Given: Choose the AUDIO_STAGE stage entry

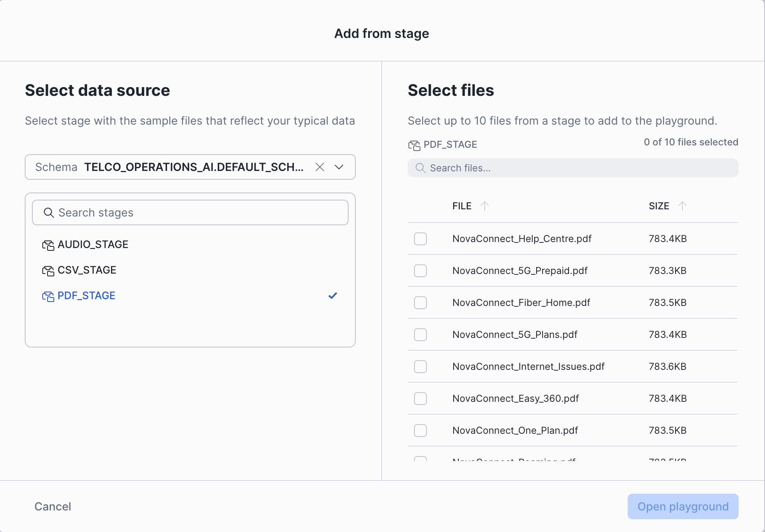Looking at the screenshot, I should click(93, 245).
